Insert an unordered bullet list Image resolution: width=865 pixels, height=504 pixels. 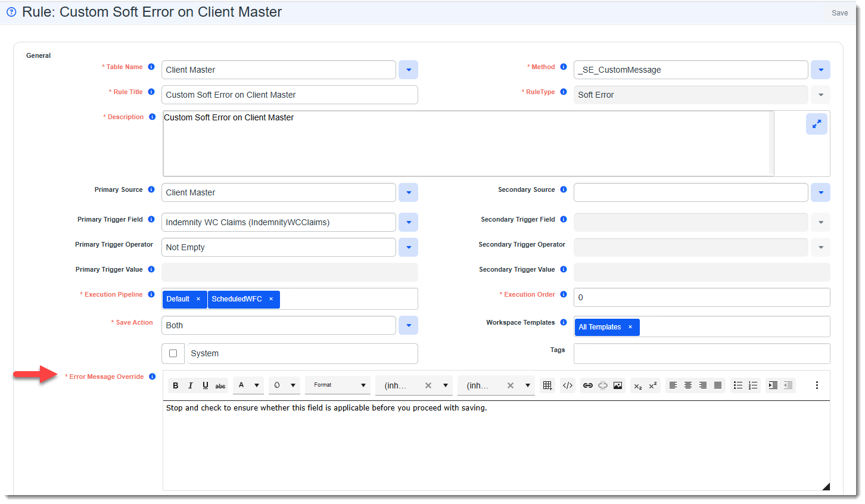pos(738,385)
